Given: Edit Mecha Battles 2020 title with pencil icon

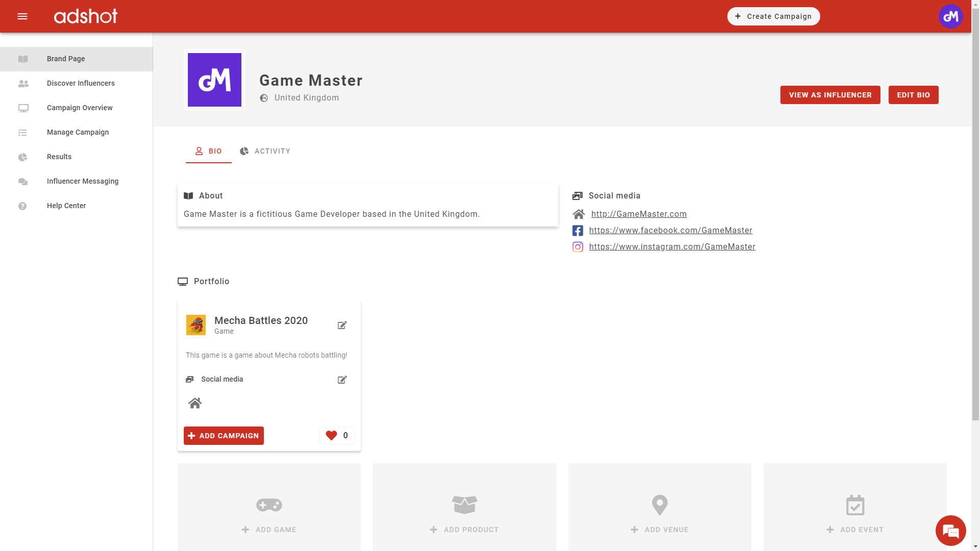Looking at the screenshot, I should [x=342, y=325].
